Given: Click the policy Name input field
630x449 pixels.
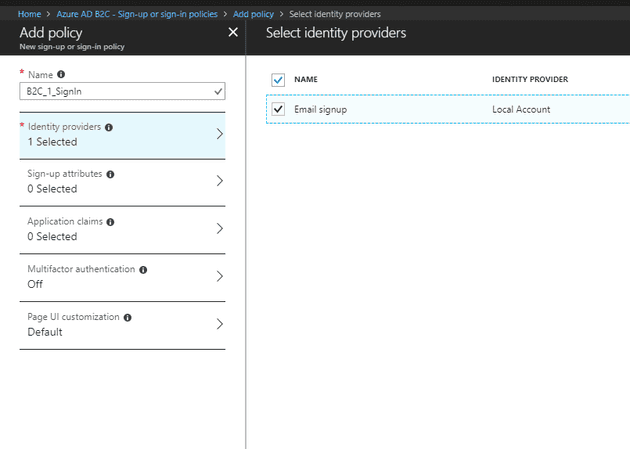Looking at the screenshot, I should coord(122,92).
